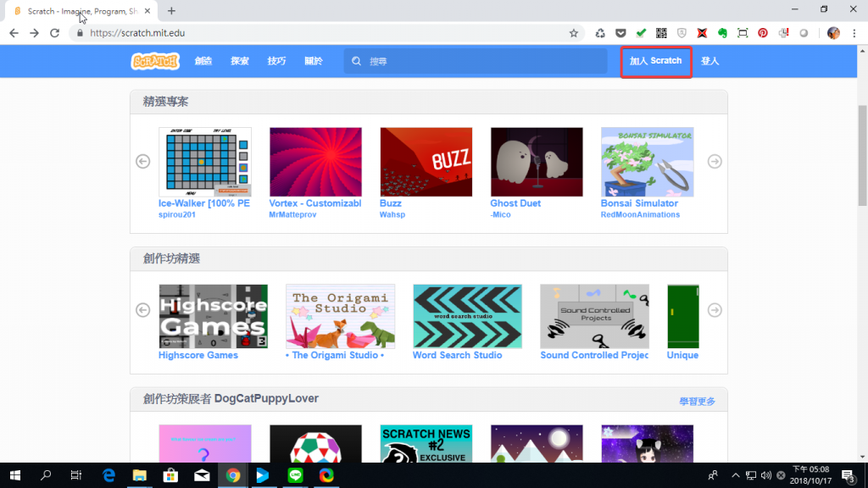The height and width of the screenshot is (488, 868).
Task: Click the browser Back arrow
Action: pyautogui.click(x=14, y=33)
